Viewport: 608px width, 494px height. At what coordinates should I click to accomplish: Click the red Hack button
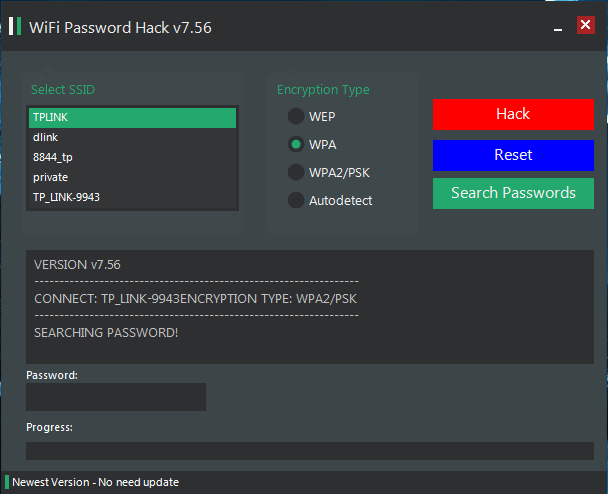(x=513, y=114)
